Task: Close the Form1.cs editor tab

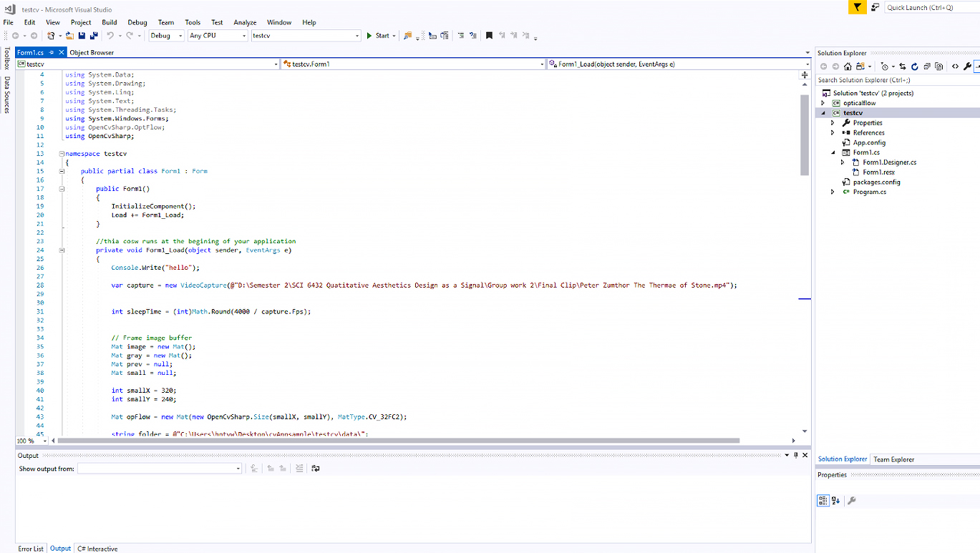Action: coord(61,52)
